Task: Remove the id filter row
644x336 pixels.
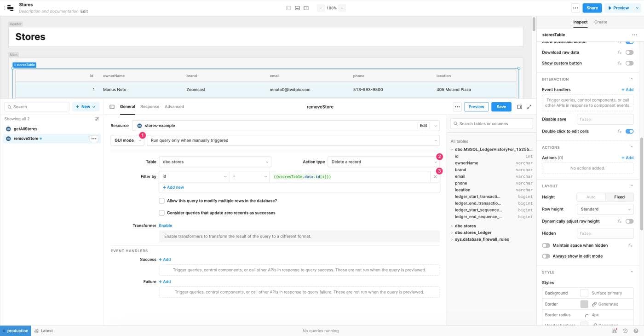Action: pos(435,177)
